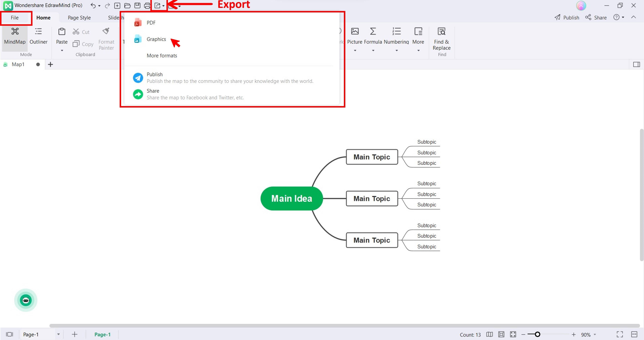Click the Print icon in quick toolbar
Viewport: 644px width, 340px height.
coord(147,6)
